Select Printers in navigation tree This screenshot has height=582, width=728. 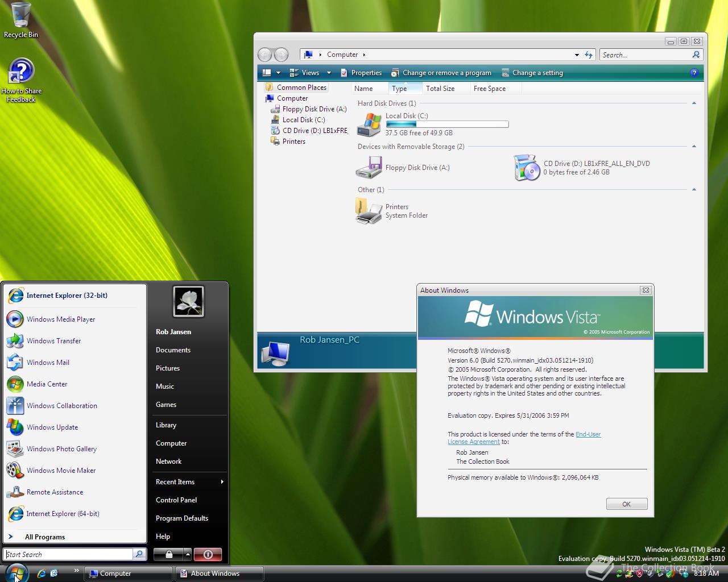coord(288,142)
